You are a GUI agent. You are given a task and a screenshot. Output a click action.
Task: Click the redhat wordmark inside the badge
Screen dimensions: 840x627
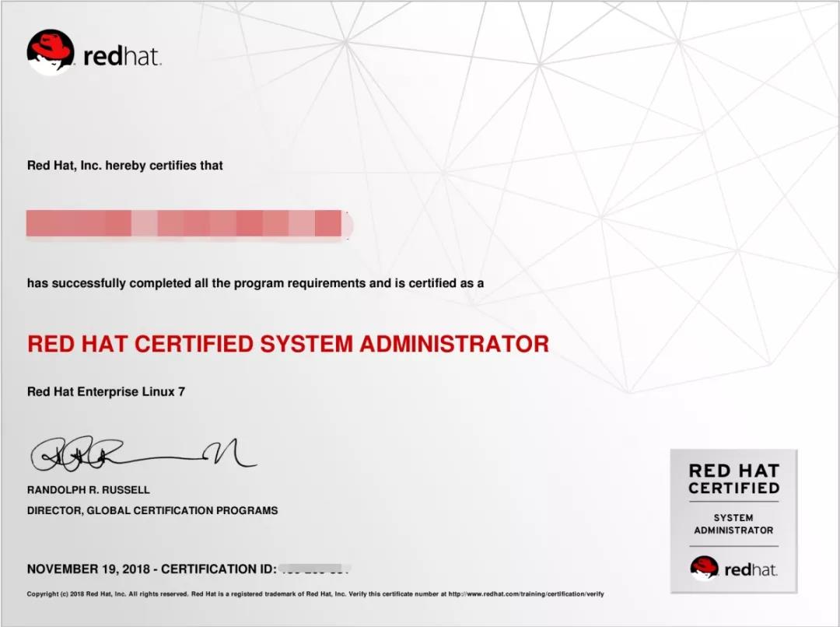750,569
